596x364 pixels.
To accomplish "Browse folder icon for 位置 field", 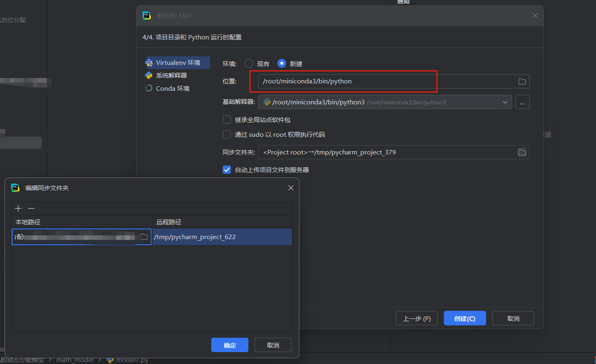I will (522, 81).
